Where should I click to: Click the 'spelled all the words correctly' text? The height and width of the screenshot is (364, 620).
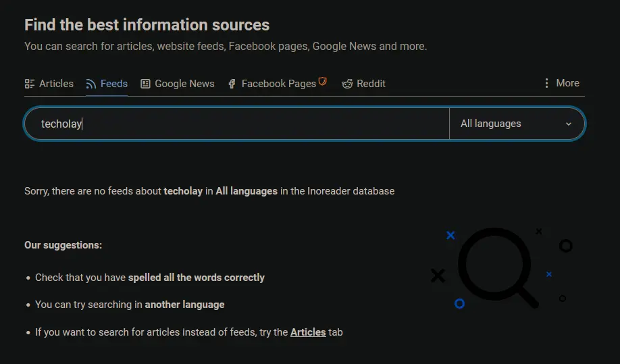196,278
